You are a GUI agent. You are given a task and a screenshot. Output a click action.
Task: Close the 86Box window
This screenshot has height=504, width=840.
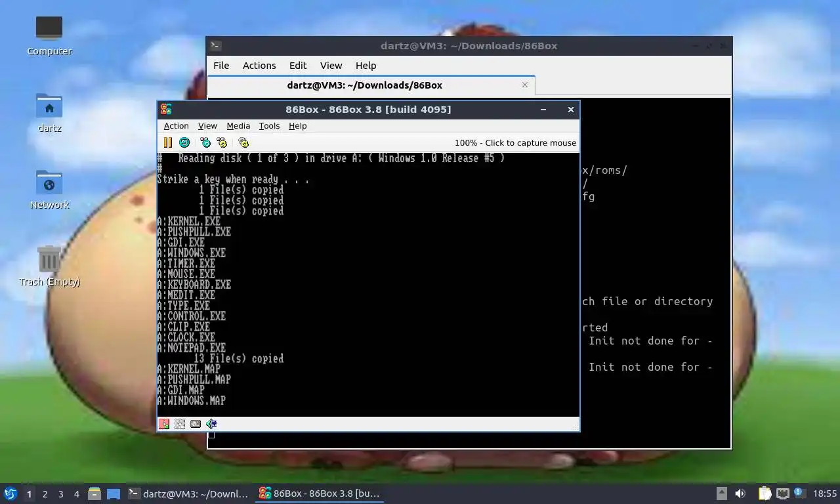click(571, 110)
